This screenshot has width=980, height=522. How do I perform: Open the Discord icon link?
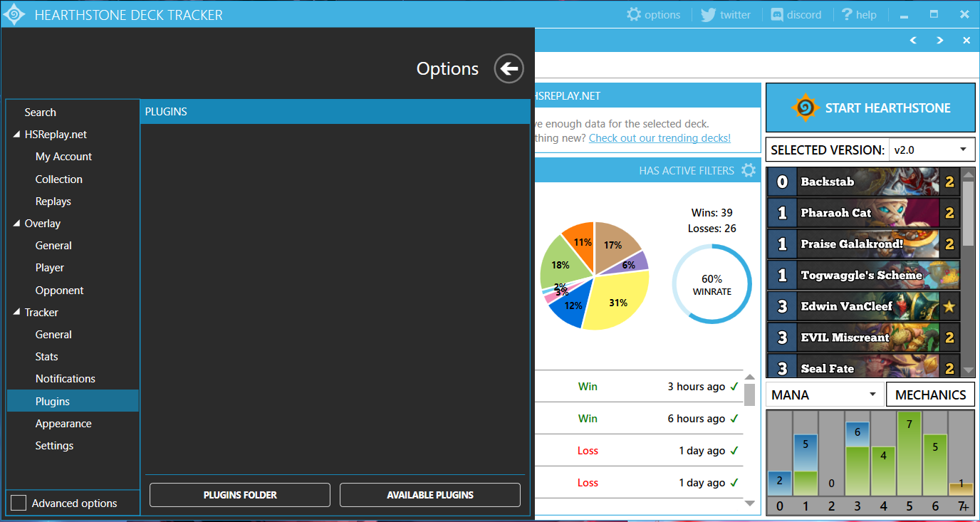(x=777, y=14)
